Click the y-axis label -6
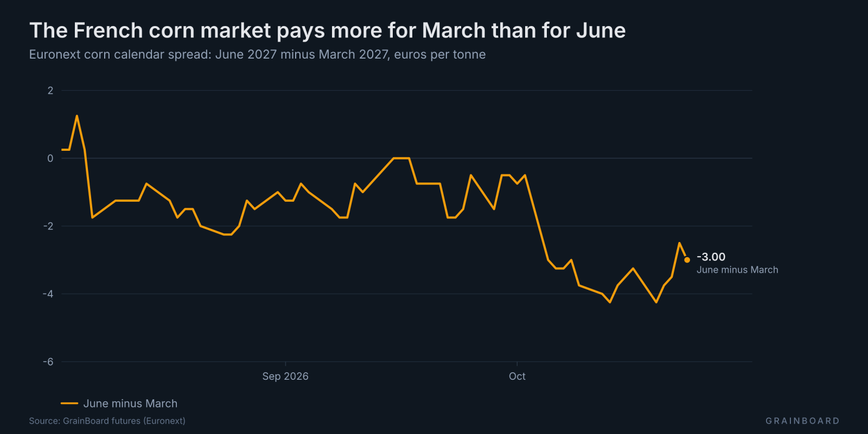The image size is (868, 434). coord(48,362)
